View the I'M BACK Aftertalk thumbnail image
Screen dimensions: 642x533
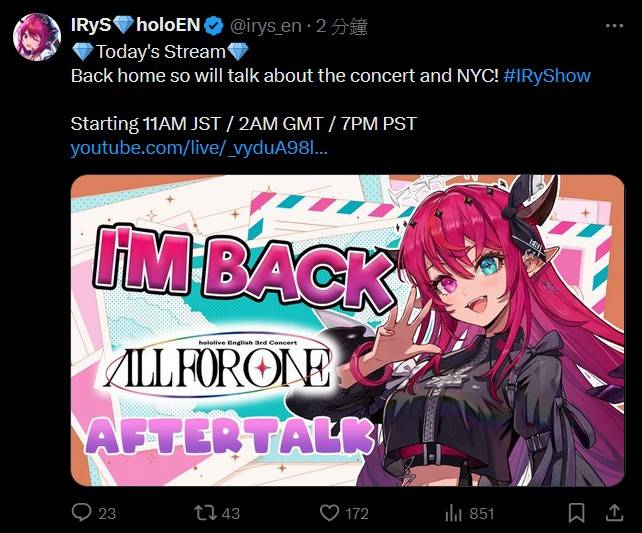(348, 330)
